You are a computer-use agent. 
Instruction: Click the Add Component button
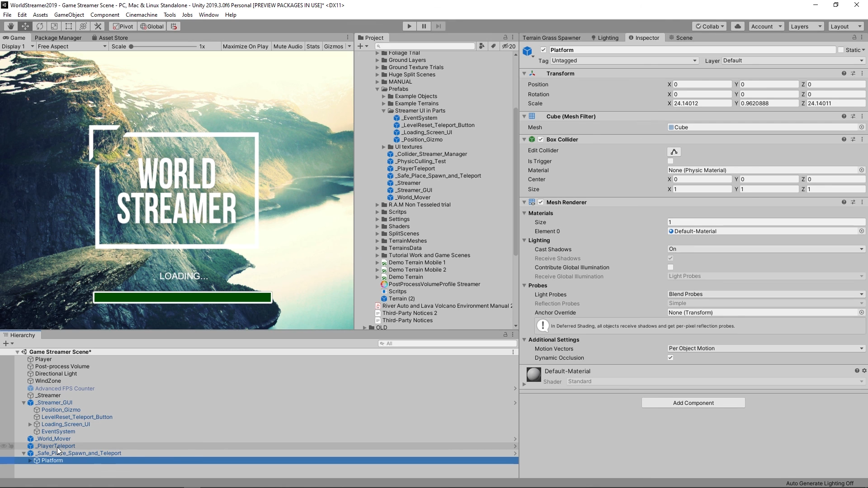(693, 403)
